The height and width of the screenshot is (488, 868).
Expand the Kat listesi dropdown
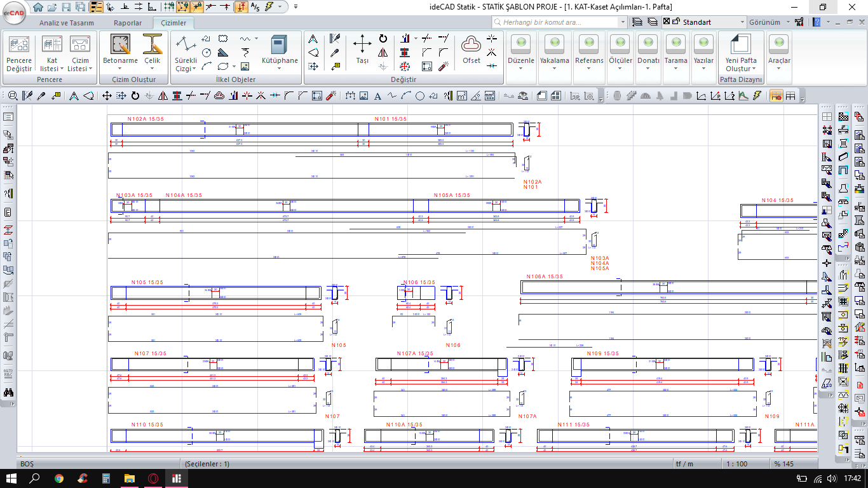click(x=52, y=54)
